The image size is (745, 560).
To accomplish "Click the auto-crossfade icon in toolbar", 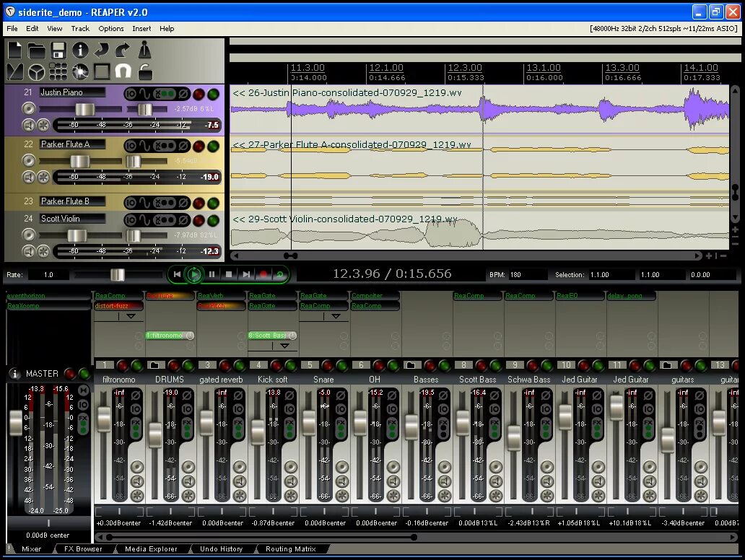I will pos(14,71).
